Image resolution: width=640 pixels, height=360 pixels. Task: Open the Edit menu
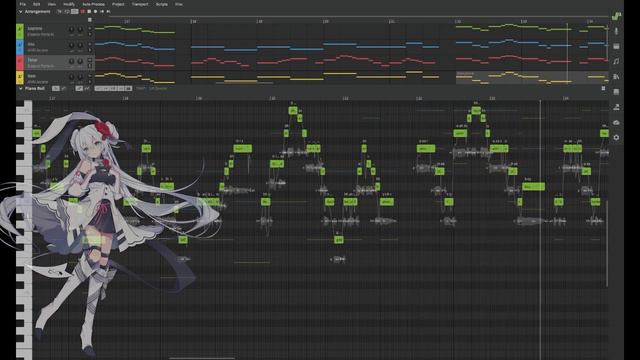[37, 4]
